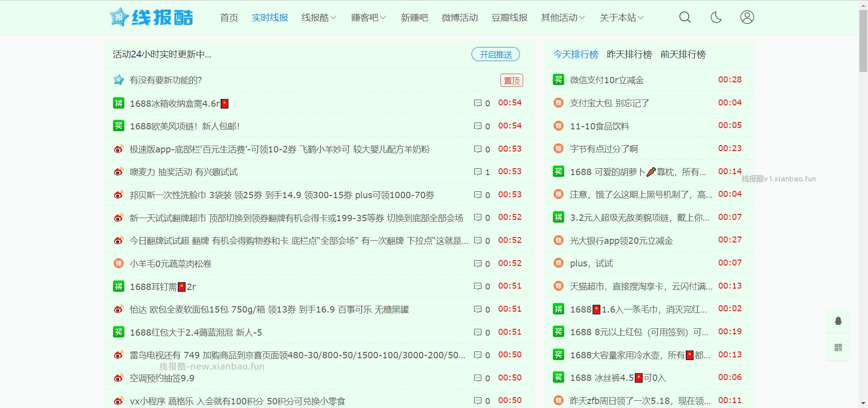Open the user account icon
This screenshot has height=408, width=868.
click(x=747, y=17)
